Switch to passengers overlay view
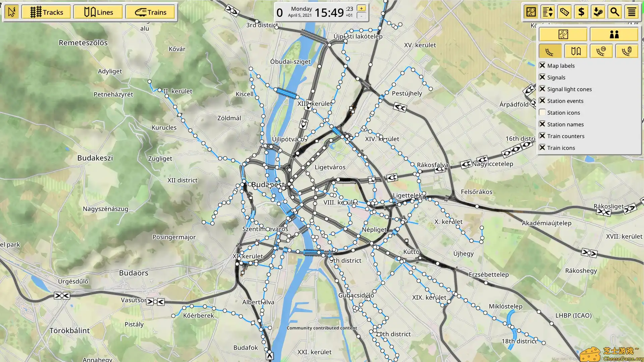The height and width of the screenshot is (362, 644). pos(614,34)
